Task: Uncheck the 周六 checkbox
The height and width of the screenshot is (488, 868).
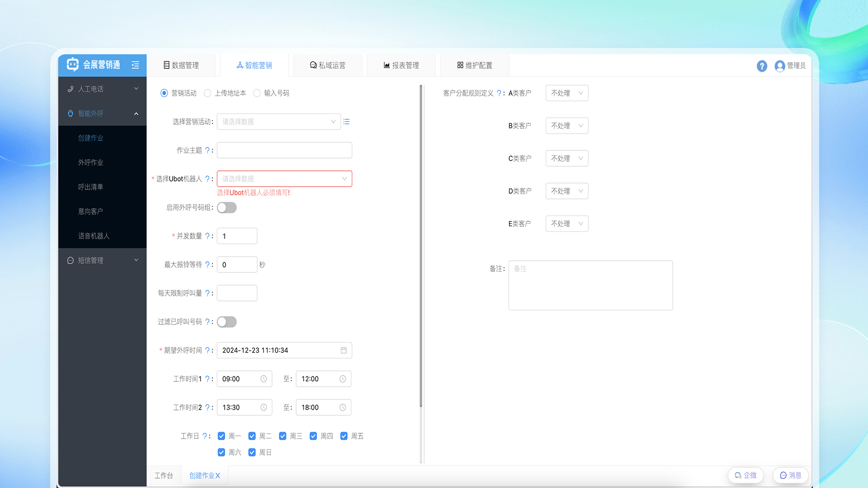Action: pos(222,452)
